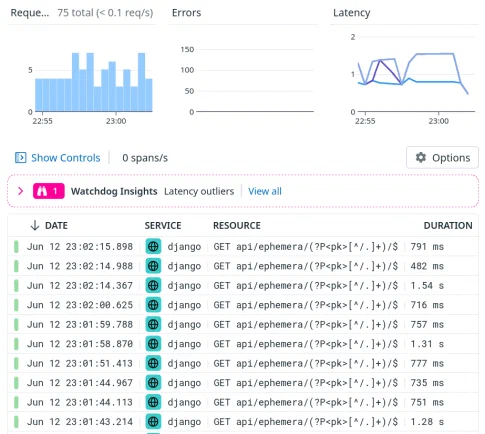Click the 735 ms duration value
The image size is (485, 434).
[427, 383]
